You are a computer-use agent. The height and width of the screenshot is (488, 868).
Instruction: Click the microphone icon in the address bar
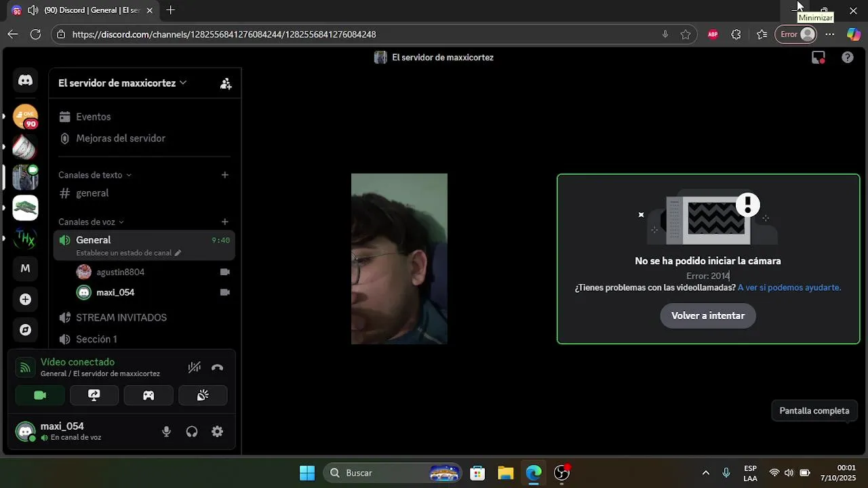pyautogui.click(x=665, y=34)
